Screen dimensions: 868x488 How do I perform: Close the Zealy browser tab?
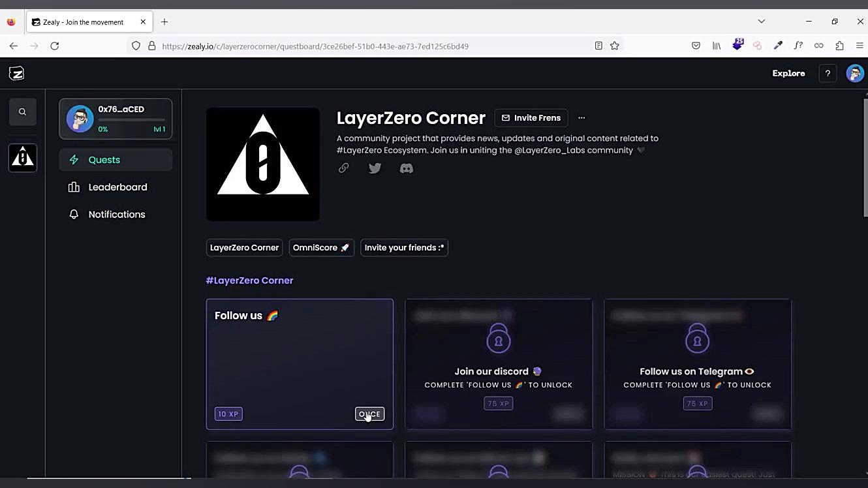[143, 22]
